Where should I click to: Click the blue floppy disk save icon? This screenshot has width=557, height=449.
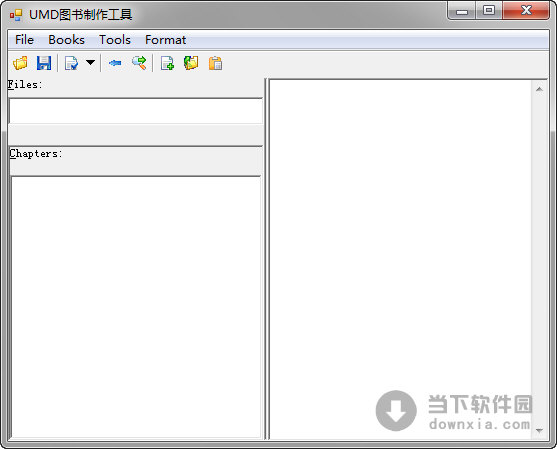(44, 63)
